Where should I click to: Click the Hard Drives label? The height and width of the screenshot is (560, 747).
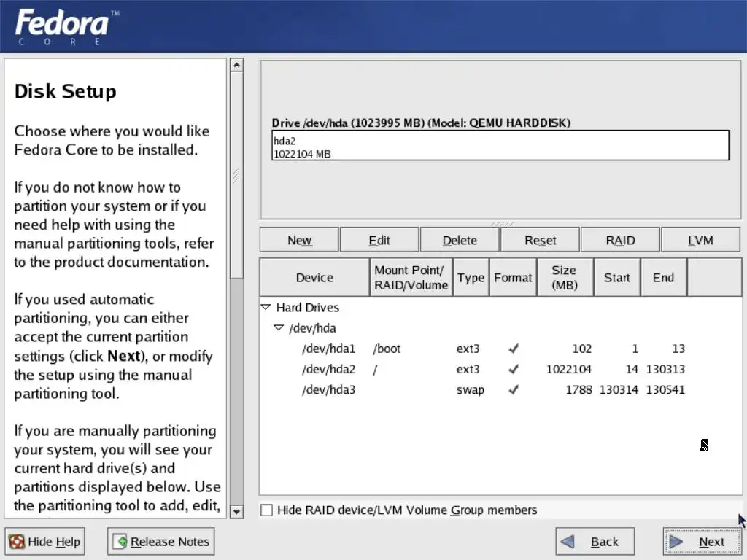[308, 307]
